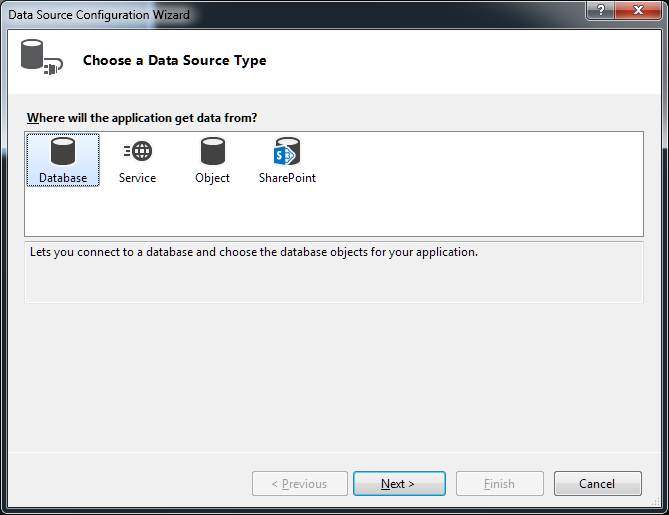
Task: Go forward with the Next button
Action: click(399, 483)
